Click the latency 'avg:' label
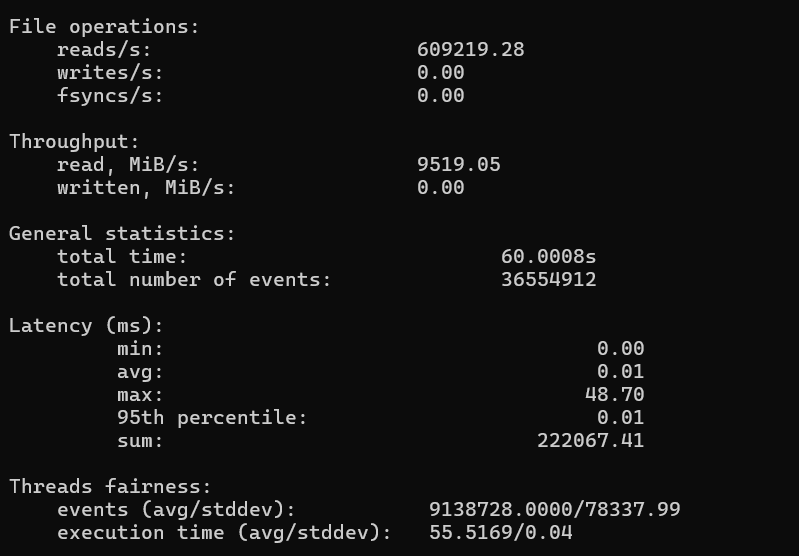This screenshot has height=556, width=799. (140, 372)
